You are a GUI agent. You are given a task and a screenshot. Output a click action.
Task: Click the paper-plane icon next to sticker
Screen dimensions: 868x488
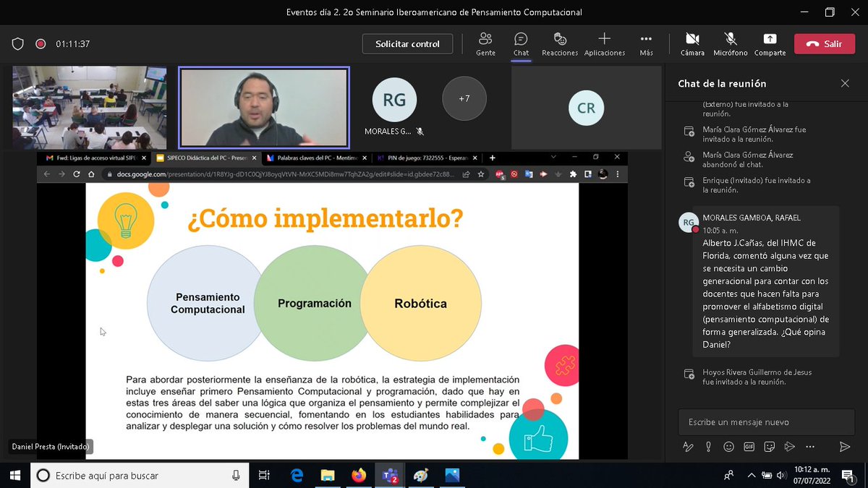click(790, 447)
